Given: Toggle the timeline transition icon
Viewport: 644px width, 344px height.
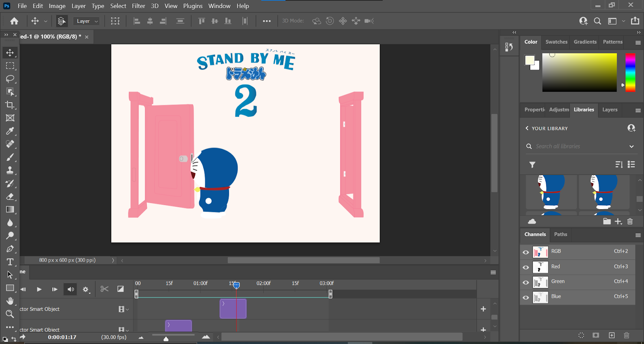Looking at the screenshot, I should [120, 289].
